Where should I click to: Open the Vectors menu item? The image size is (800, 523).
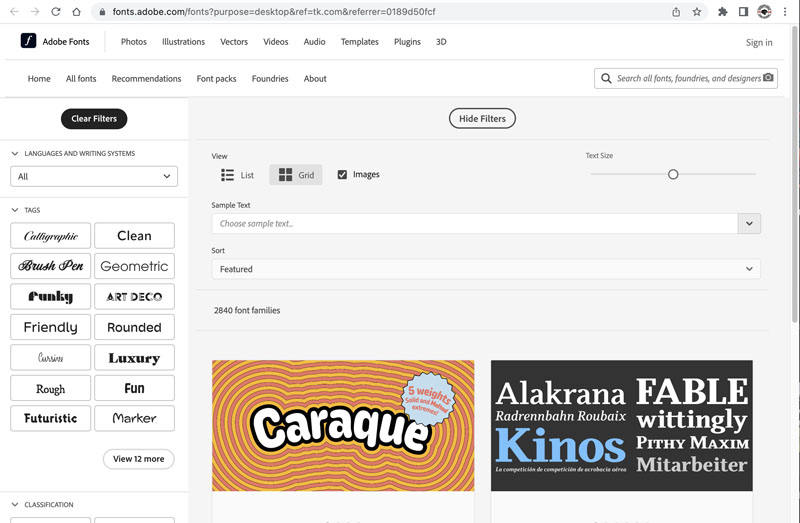(234, 42)
